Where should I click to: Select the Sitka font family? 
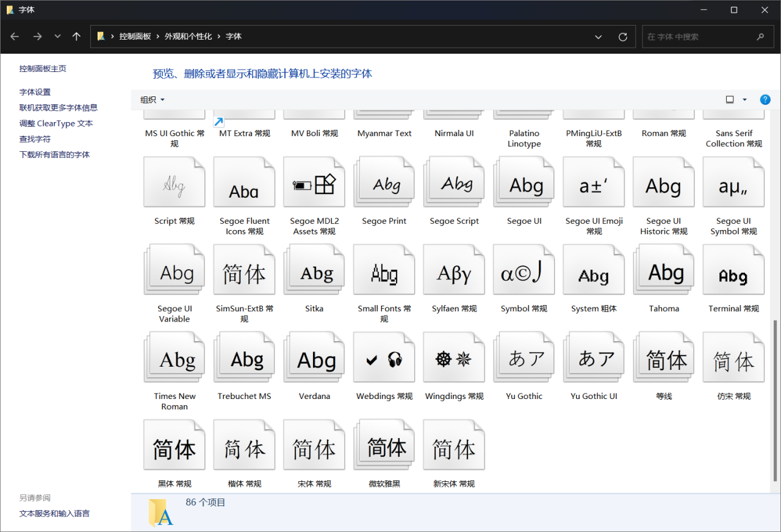click(x=314, y=270)
